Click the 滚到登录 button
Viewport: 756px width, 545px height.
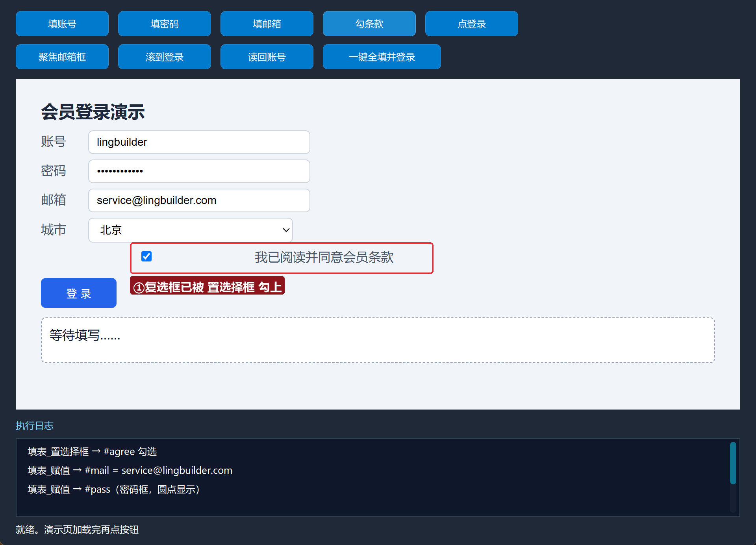(165, 57)
